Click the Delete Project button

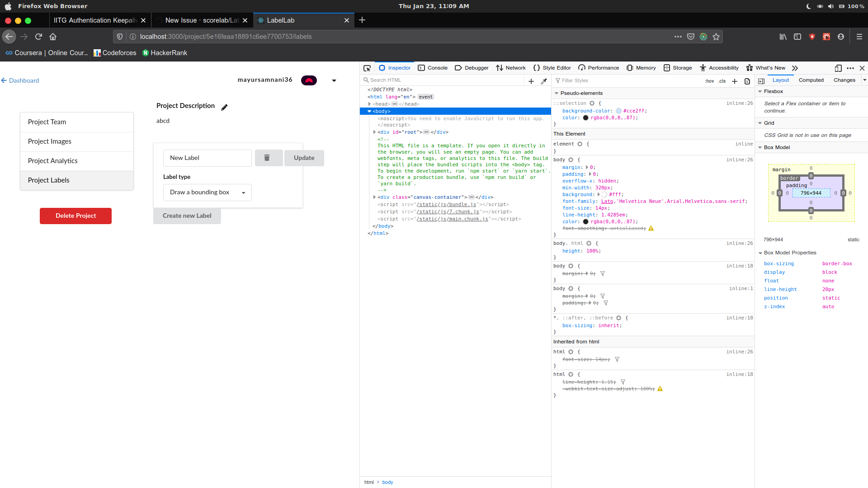75,216
